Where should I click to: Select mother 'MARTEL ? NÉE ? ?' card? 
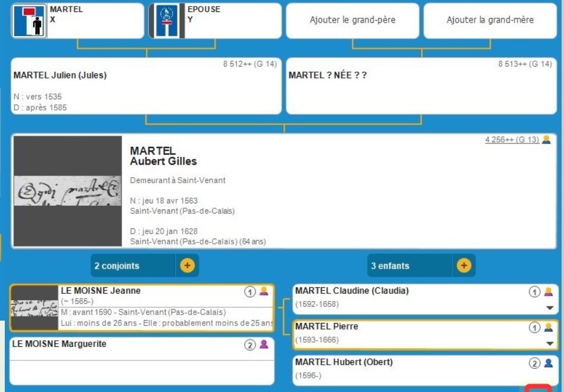click(x=422, y=86)
